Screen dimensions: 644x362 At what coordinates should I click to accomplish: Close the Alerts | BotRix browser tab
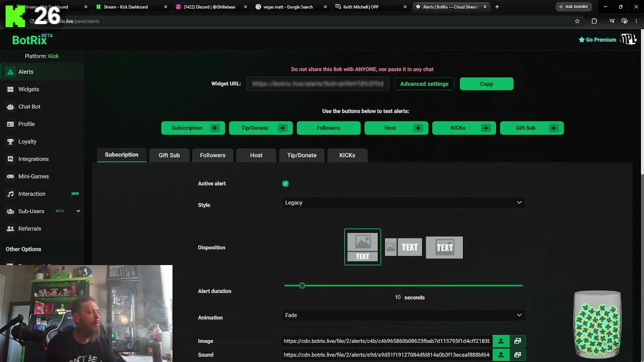pyautogui.click(x=485, y=7)
